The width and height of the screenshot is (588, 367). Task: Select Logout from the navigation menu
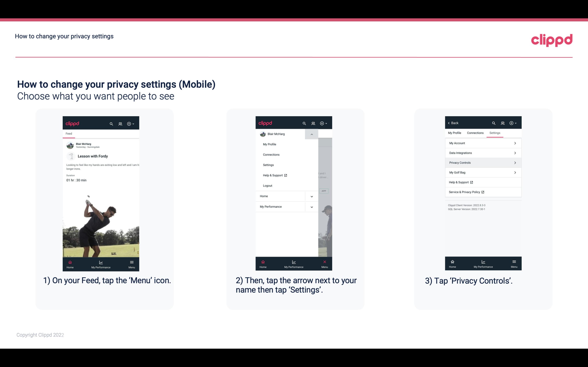[x=268, y=185]
